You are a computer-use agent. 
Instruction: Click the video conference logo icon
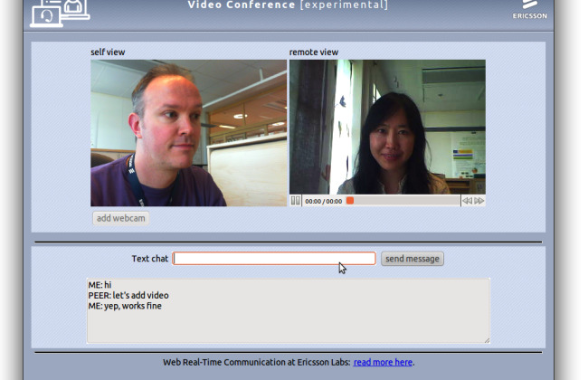pos(60,14)
